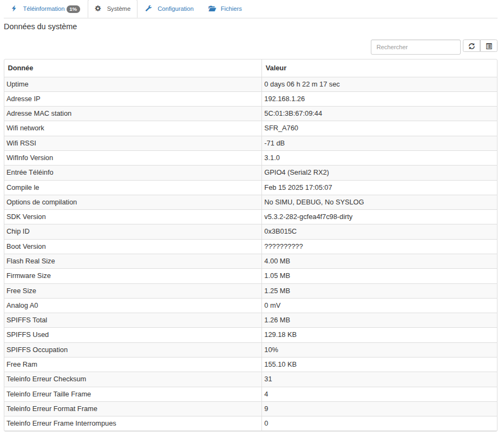Click the open folder icon beside Fichiers
This screenshot has width=504, height=437.
pos(212,9)
